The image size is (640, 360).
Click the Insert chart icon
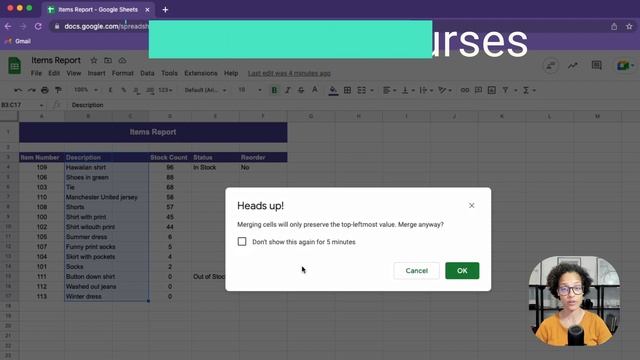point(492,90)
